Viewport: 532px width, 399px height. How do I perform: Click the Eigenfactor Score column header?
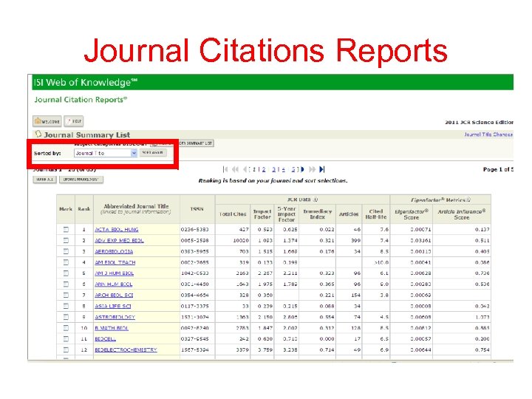(x=412, y=214)
